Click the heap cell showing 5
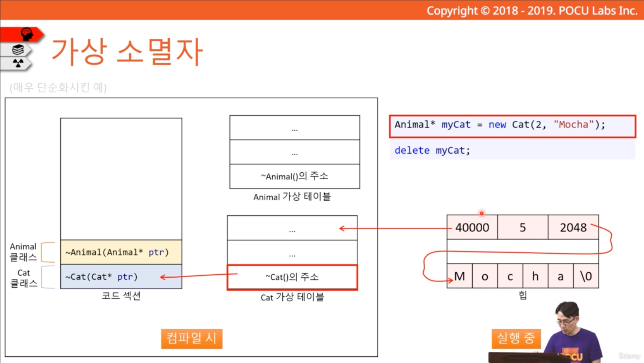 (x=523, y=227)
